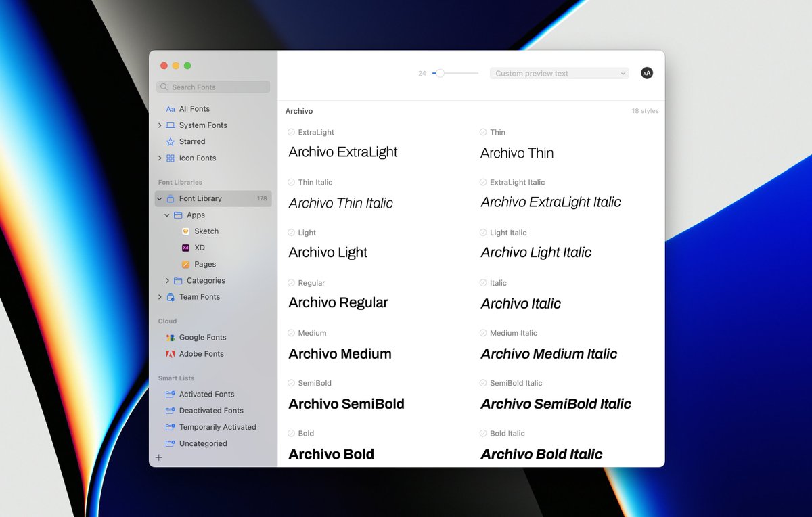Click the Uncategorized smart folder icon
812x517 pixels.
click(171, 444)
